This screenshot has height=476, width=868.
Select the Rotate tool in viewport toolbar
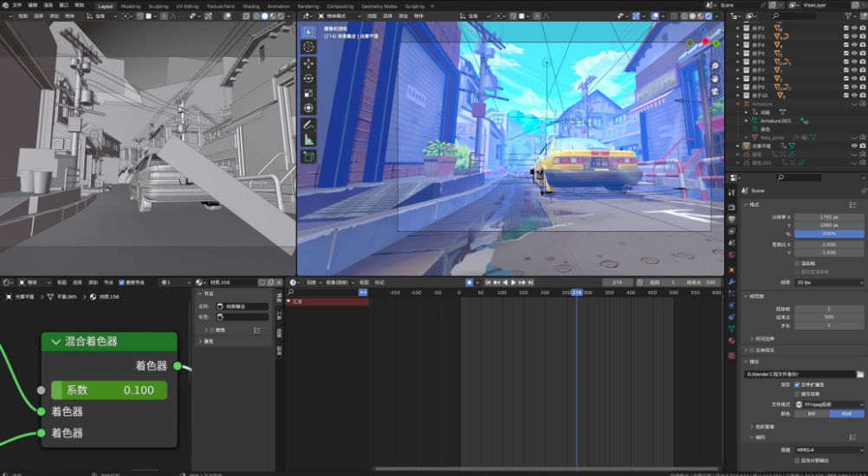308,78
